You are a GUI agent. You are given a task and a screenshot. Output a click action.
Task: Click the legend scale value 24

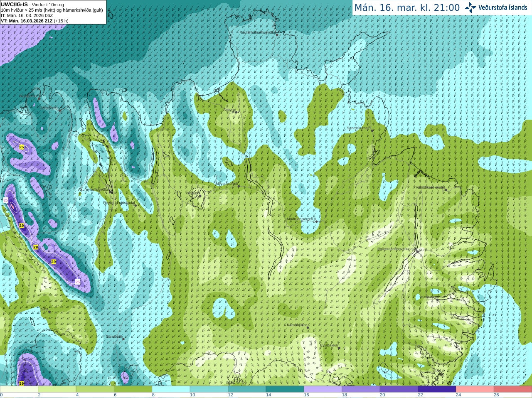pos(458,395)
